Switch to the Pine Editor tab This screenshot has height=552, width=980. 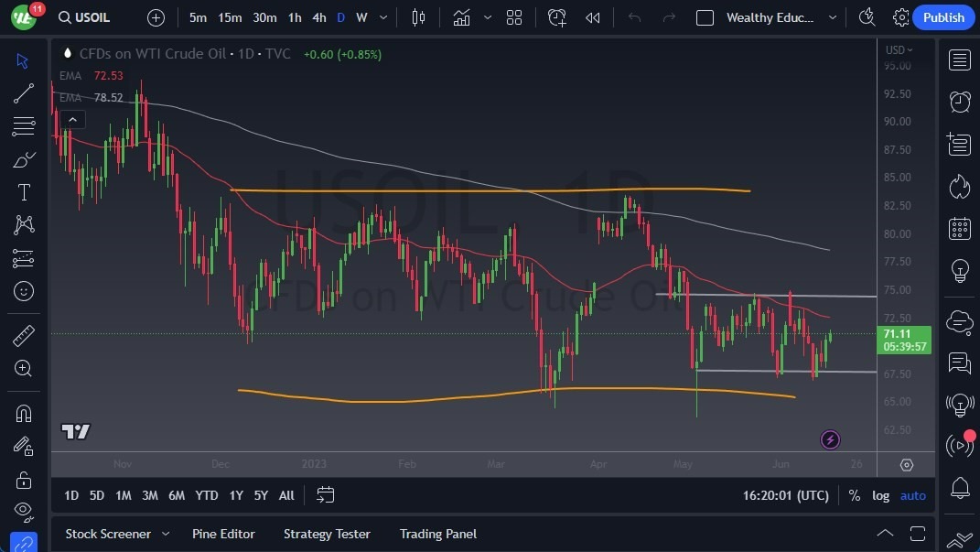tap(223, 534)
